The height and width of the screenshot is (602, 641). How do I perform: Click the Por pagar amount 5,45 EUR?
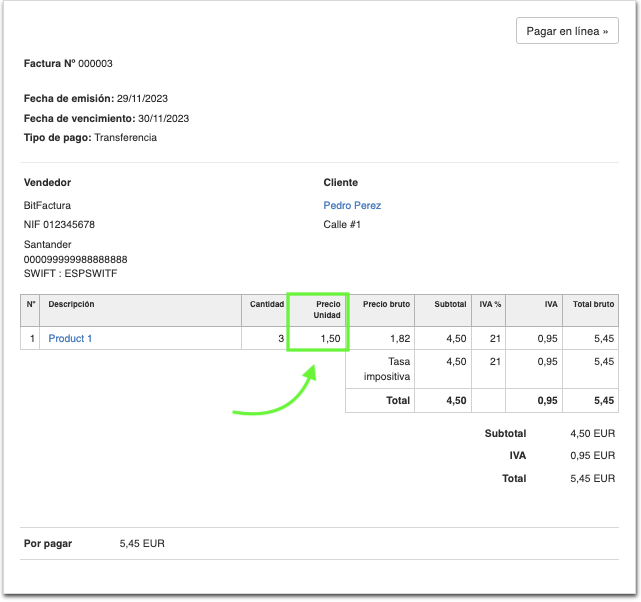(x=141, y=543)
